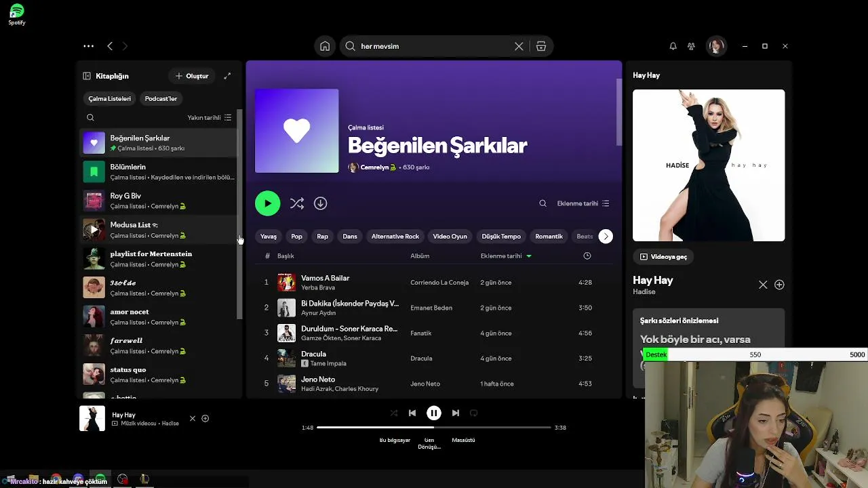Viewport: 868px width, 488px height.
Task: Open the album Emanet Beden
Action: 431,308
